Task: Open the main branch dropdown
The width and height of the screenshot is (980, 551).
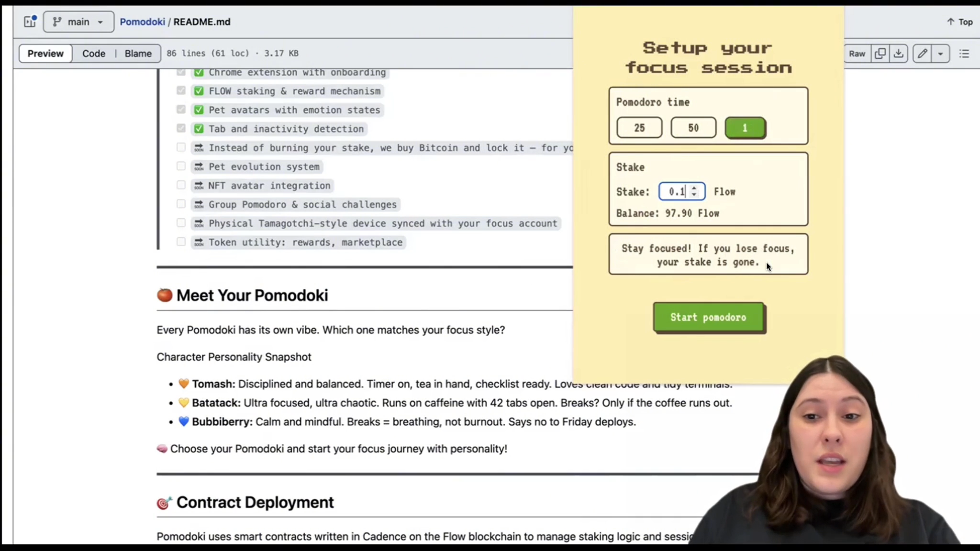Action: (78, 22)
